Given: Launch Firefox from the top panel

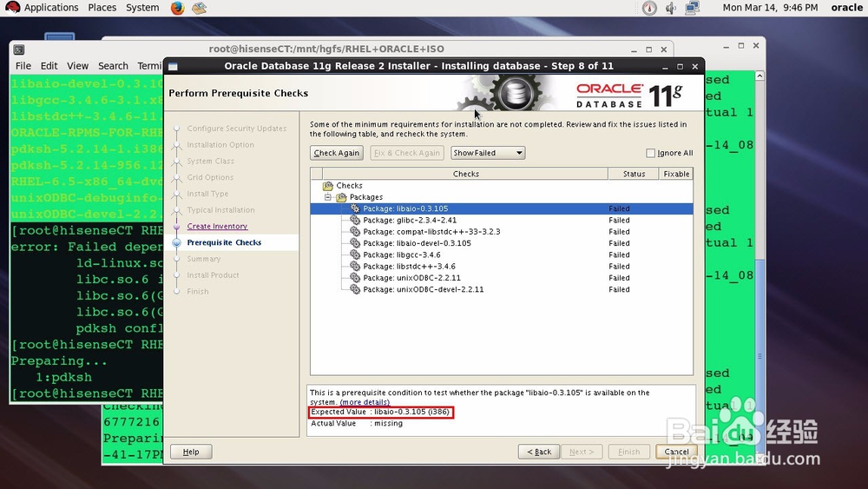Looking at the screenshot, I should coord(177,8).
